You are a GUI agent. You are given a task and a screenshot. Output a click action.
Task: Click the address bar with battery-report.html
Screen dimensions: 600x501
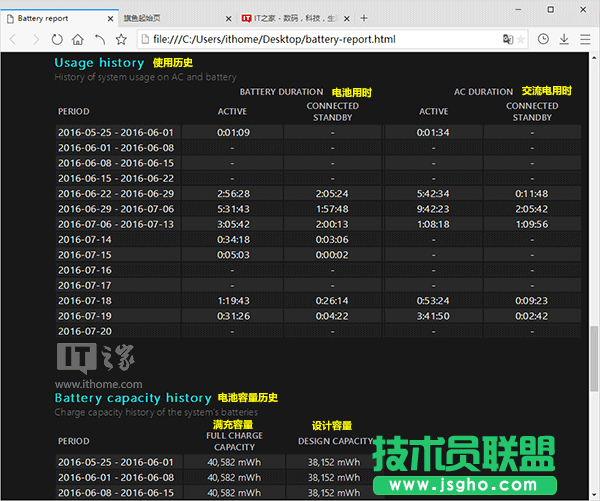pyautogui.click(x=300, y=39)
